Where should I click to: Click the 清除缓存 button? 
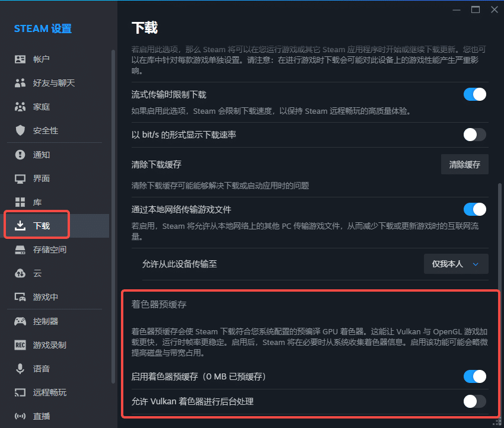[x=464, y=165]
